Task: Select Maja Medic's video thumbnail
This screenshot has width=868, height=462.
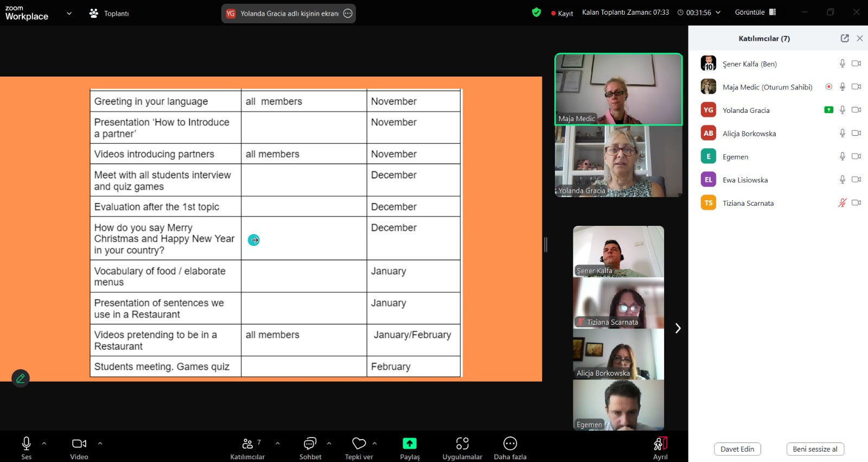Action: [618, 90]
